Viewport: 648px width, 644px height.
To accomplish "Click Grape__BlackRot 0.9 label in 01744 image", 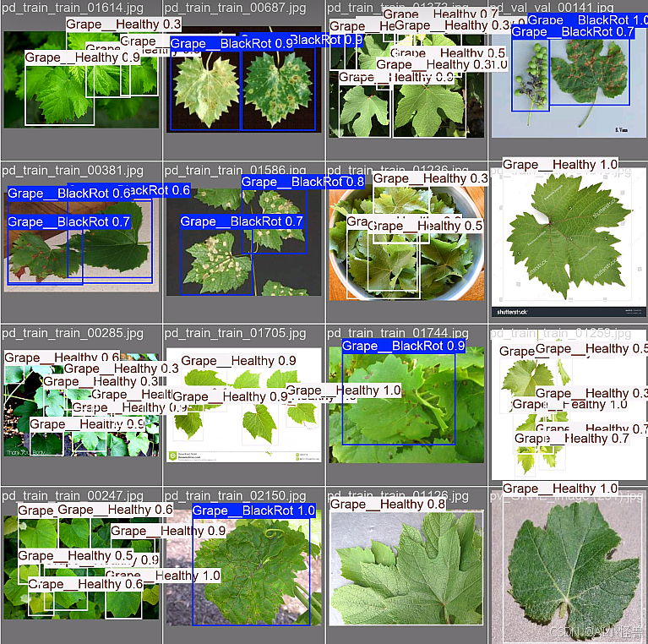I will pos(403,346).
